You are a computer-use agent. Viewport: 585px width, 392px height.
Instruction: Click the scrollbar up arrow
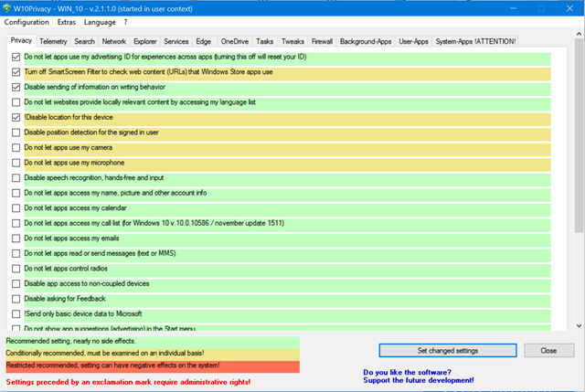[579, 34]
